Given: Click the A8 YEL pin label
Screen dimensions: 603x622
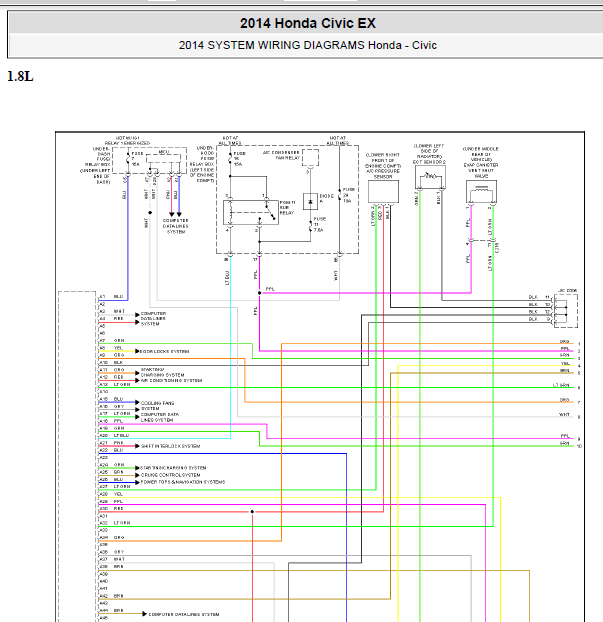Looking at the screenshot, I should [x=111, y=348].
